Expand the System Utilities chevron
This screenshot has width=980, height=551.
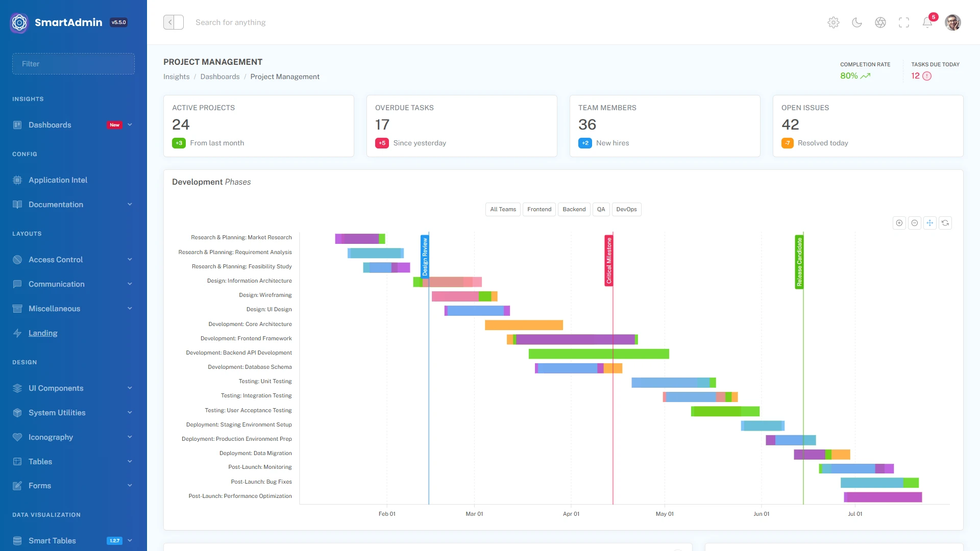tap(130, 413)
